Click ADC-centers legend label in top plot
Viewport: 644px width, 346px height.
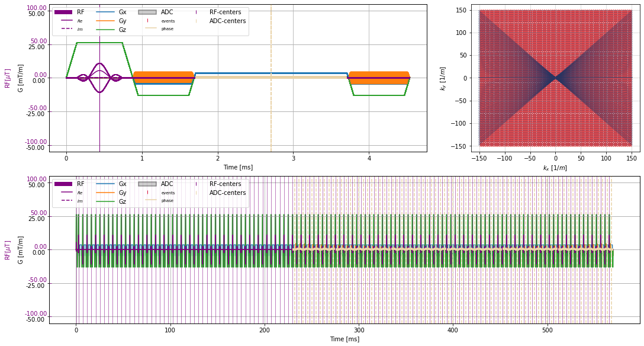pos(227,21)
